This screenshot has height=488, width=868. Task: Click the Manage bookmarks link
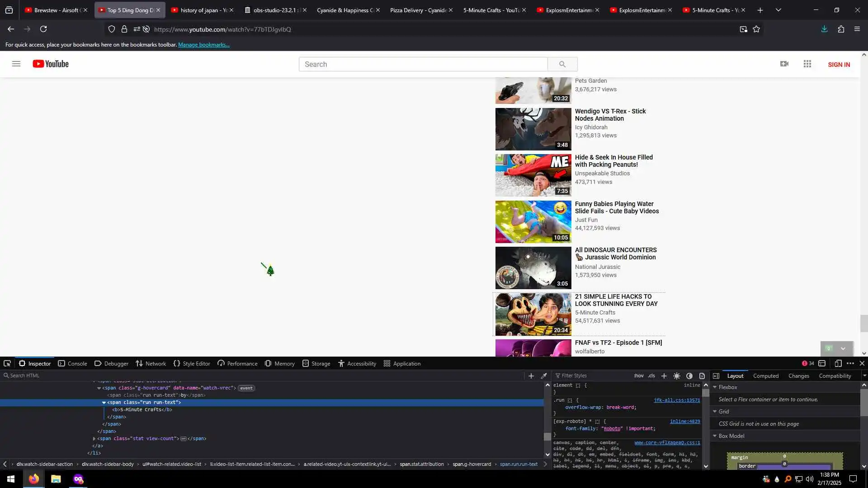click(203, 45)
